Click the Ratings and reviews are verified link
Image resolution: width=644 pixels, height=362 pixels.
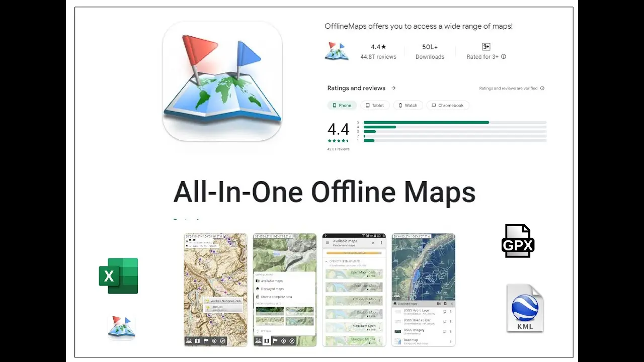[508, 88]
